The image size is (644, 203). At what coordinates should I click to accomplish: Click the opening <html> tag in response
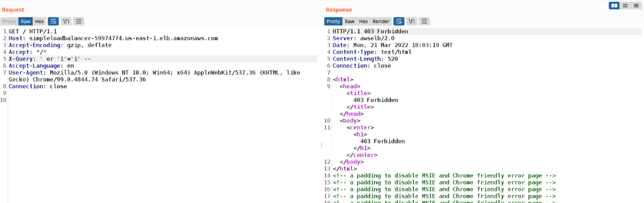pyautogui.click(x=343, y=79)
